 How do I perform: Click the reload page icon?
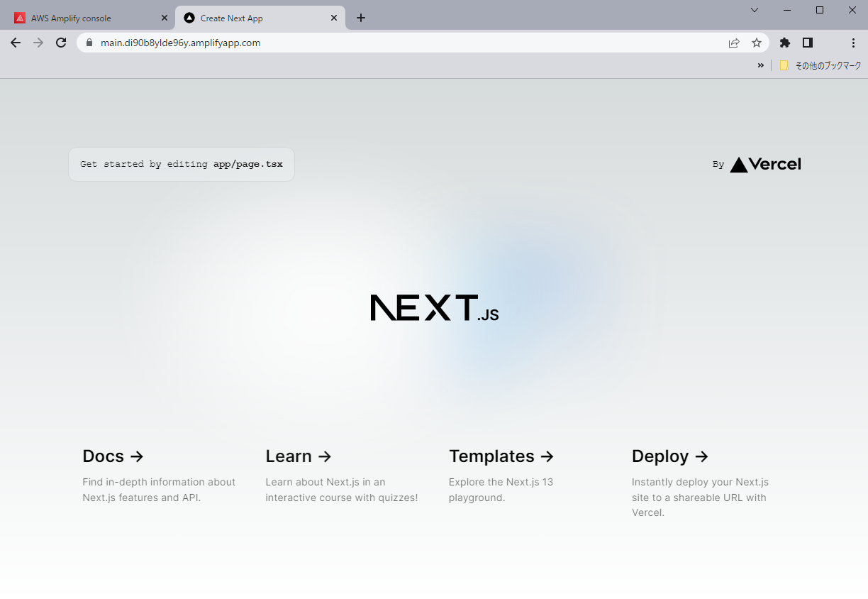(60, 43)
